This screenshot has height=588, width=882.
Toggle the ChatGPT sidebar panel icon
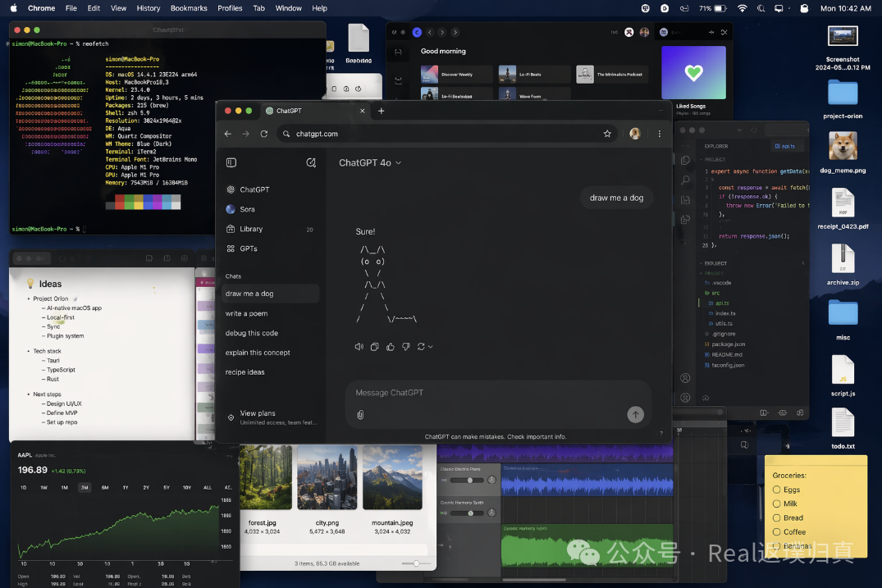point(231,162)
